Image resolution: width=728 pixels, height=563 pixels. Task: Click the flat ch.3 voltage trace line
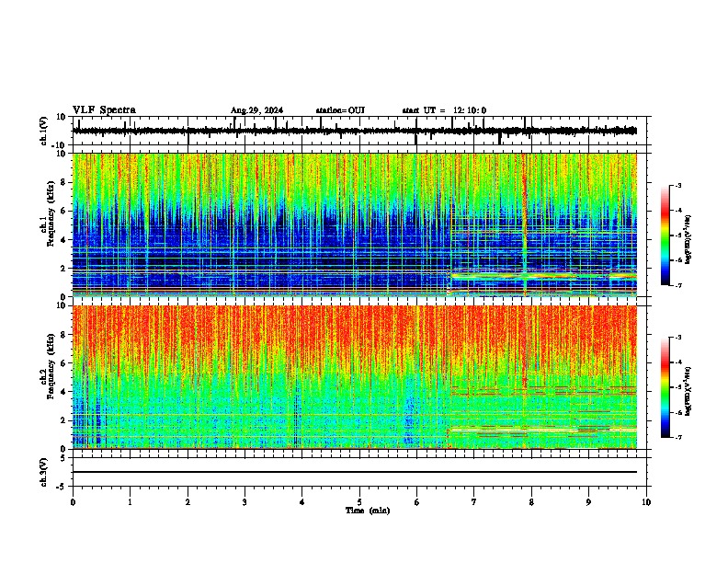click(x=355, y=472)
